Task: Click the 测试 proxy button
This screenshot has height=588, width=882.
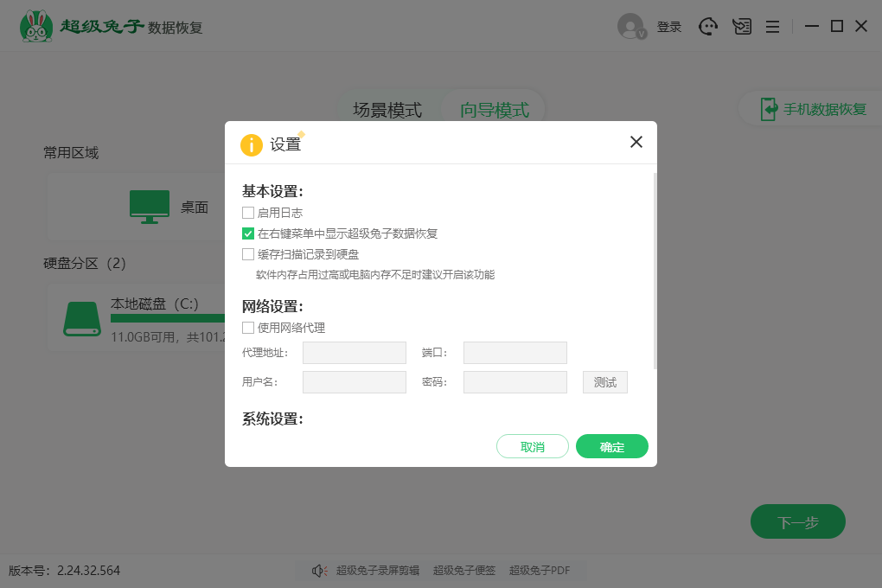Action: [x=605, y=382]
